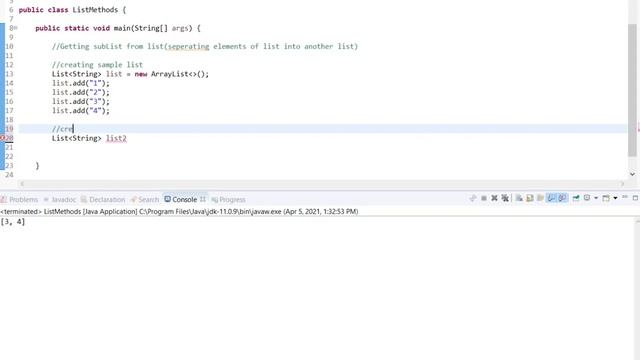Click the ArrayList<>() constructor text
Viewport: 640px width, 360px height.
(x=180, y=74)
